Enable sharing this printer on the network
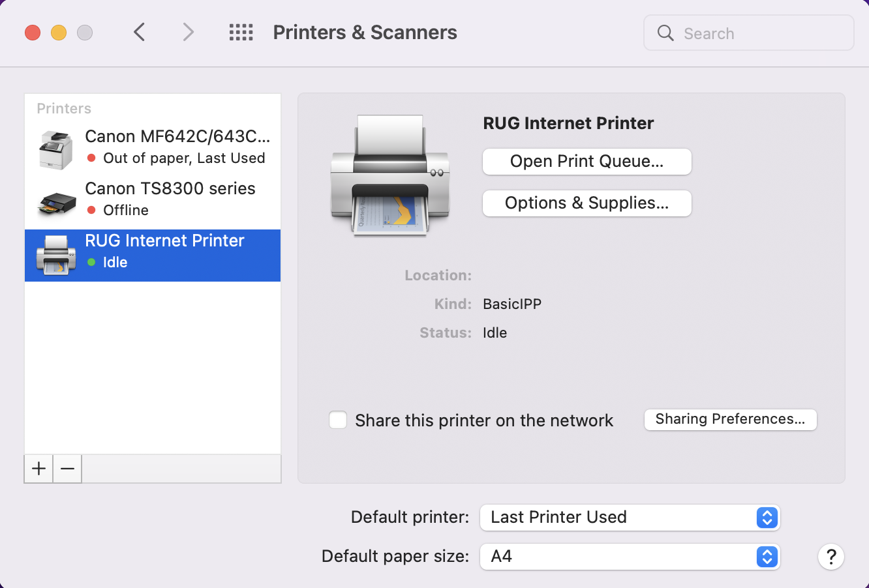Image resolution: width=869 pixels, height=588 pixels. click(338, 420)
